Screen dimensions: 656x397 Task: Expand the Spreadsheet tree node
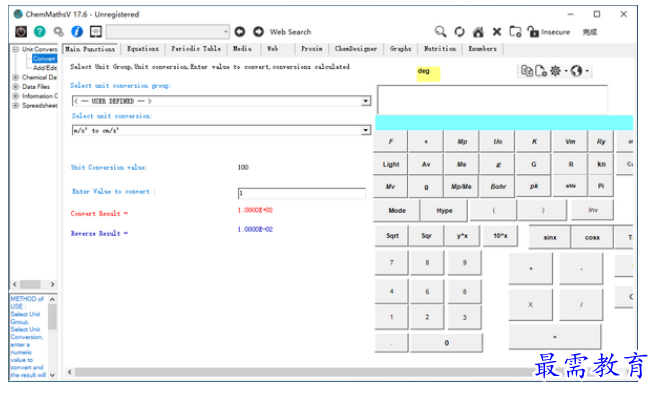15,105
